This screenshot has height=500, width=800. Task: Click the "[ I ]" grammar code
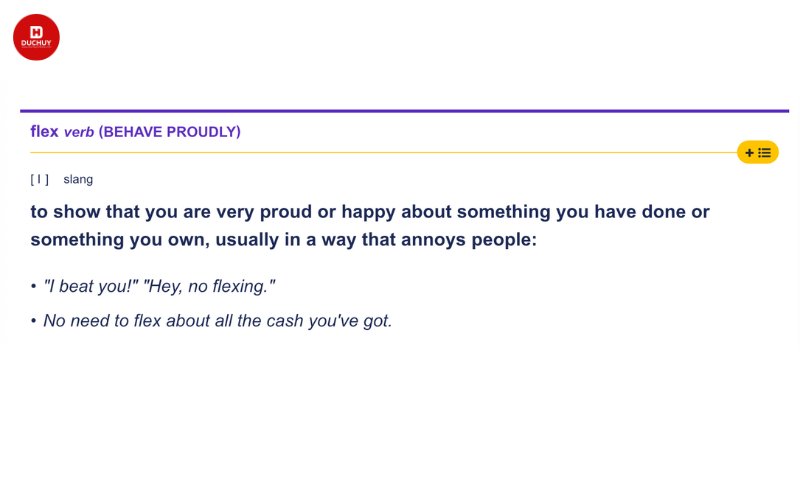(40, 179)
